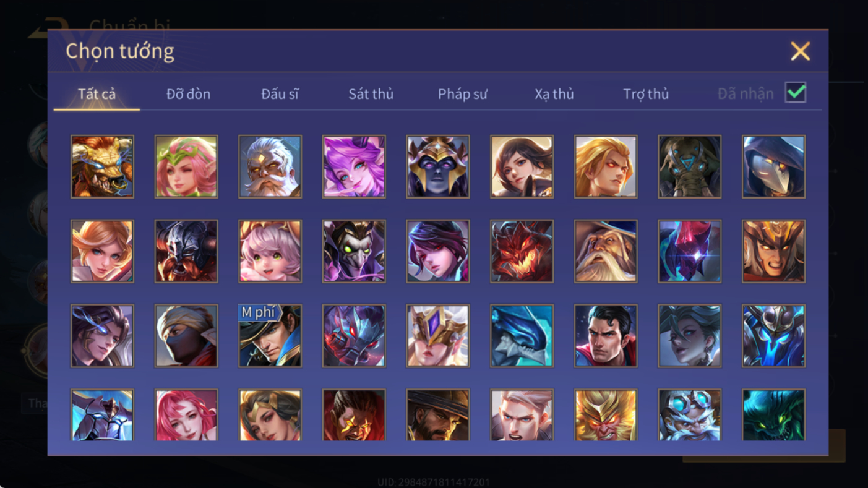This screenshot has width=868, height=488.
Task: Open the Trợ thủ tab
Action: pyautogui.click(x=646, y=94)
